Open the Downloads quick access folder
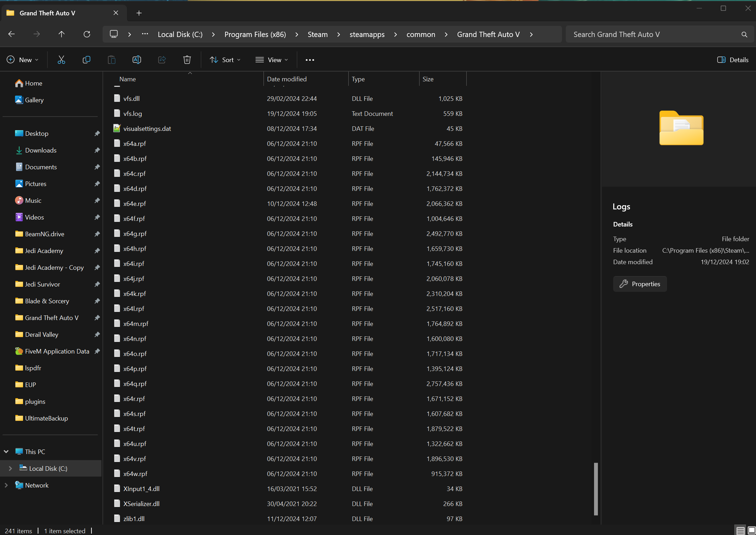 coord(40,150)
